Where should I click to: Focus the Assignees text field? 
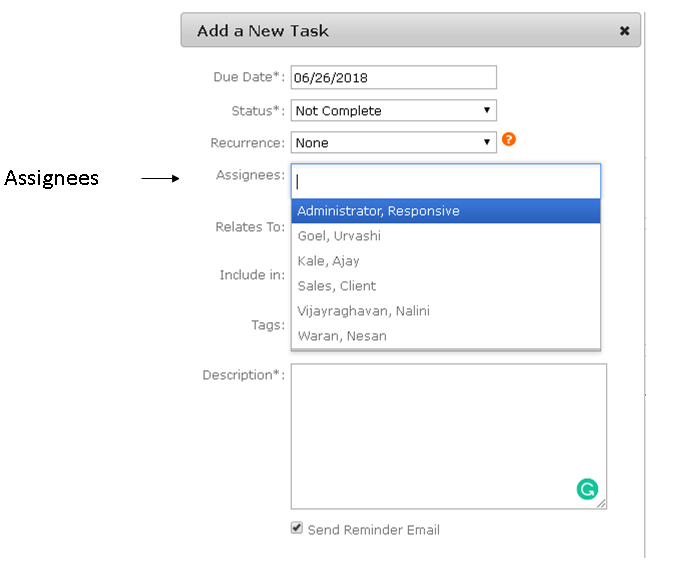[445, 181]
